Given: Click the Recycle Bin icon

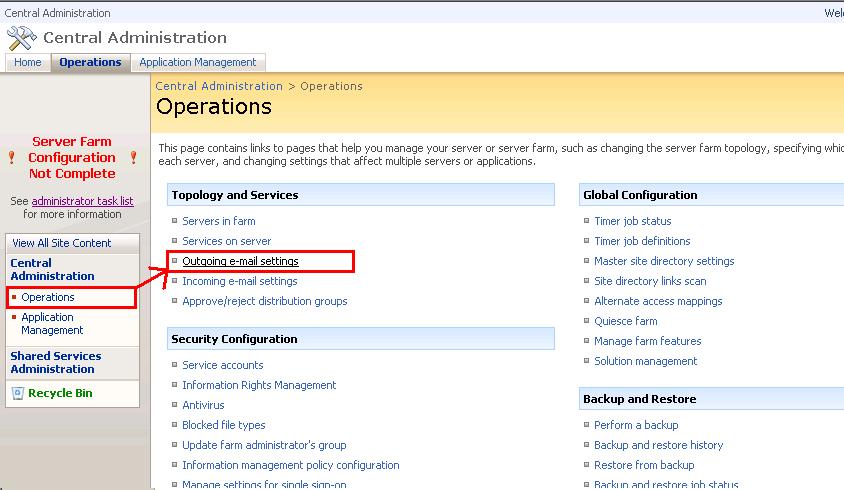Looking at the screenshot, I should point(17,393).
